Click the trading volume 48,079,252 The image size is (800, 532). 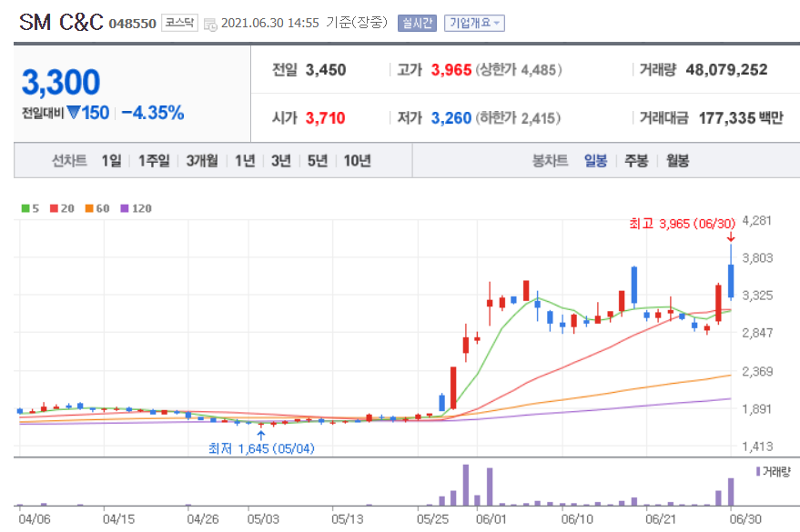coord(726,70)
